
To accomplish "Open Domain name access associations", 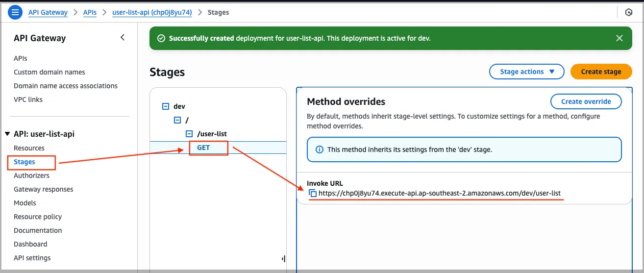I will pos(66,86).
